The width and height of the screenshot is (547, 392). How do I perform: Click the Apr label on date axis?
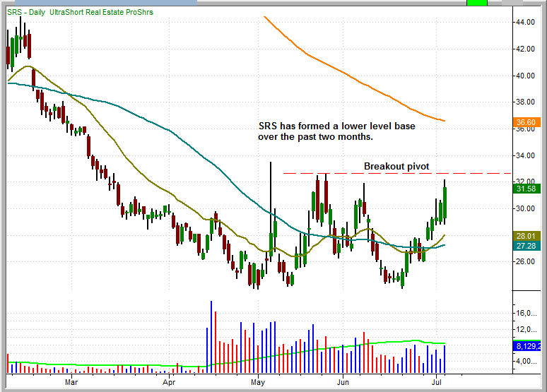click(168, 383)
